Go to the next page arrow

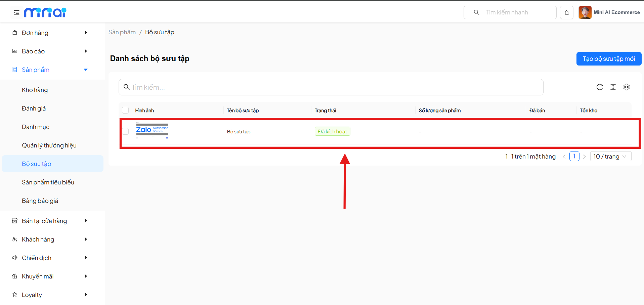click(584, 157)
